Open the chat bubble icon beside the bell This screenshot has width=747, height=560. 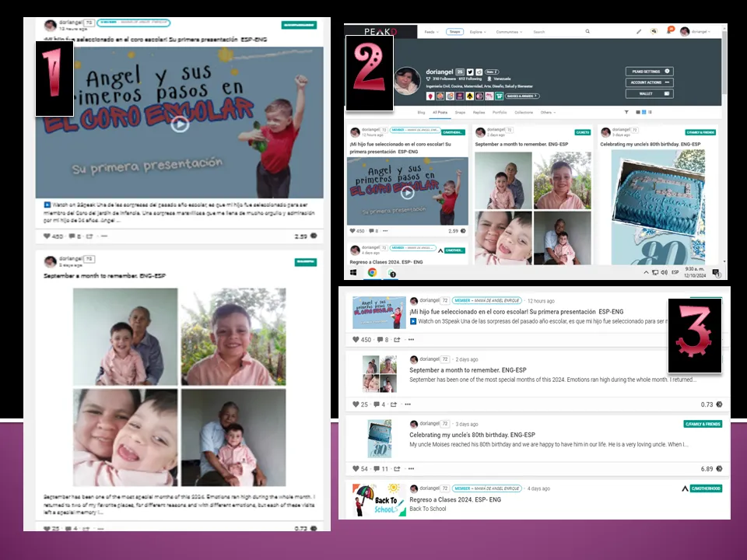(x=654, y=31)
